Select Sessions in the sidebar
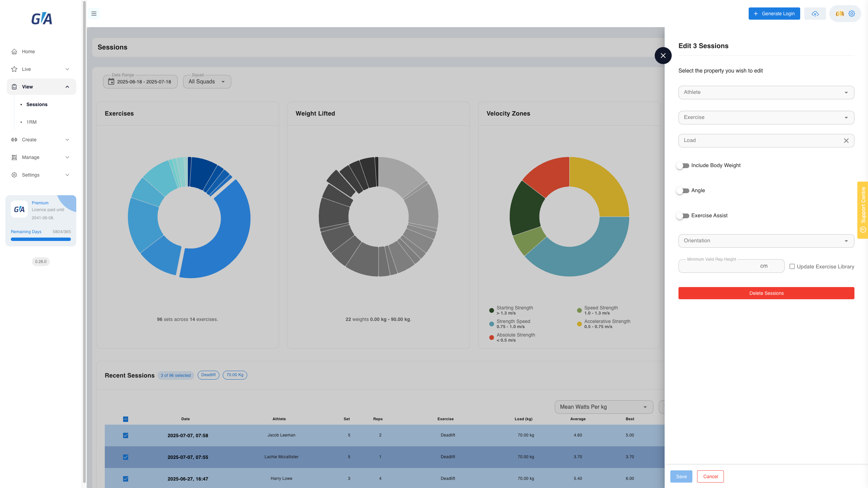 (37, 104)
